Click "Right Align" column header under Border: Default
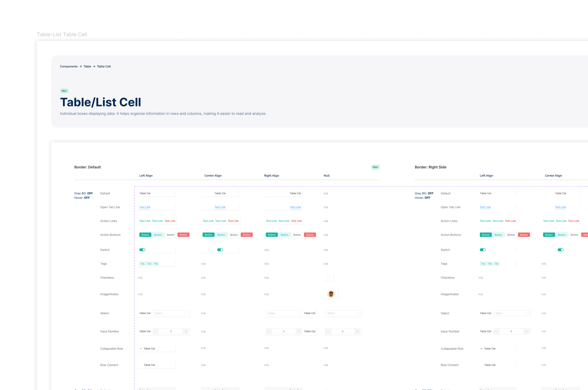The height and width of the screenshot is (390, 588). pos(272,176)
